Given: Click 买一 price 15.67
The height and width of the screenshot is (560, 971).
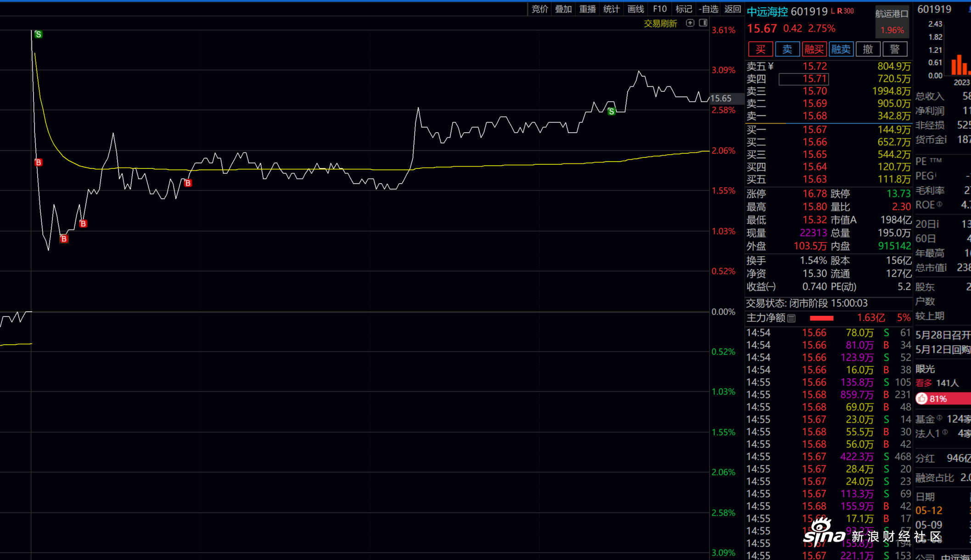Looking at the screenshot, I should coord(814,130).
